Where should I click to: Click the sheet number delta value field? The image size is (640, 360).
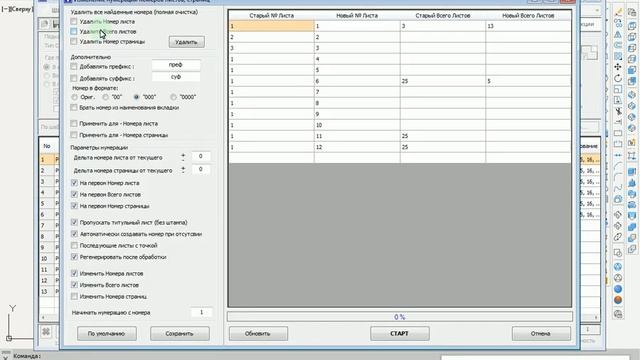coord(200,156)
